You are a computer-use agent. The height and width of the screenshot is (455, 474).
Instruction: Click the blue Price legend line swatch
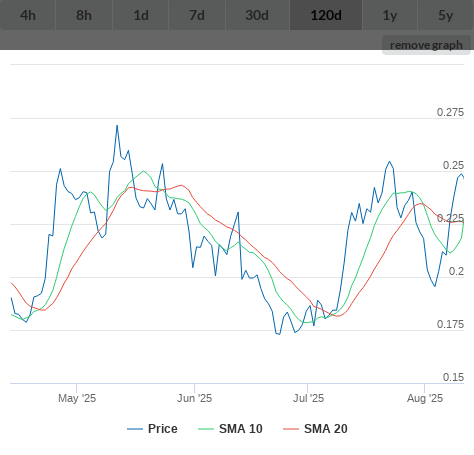[135, 429]
